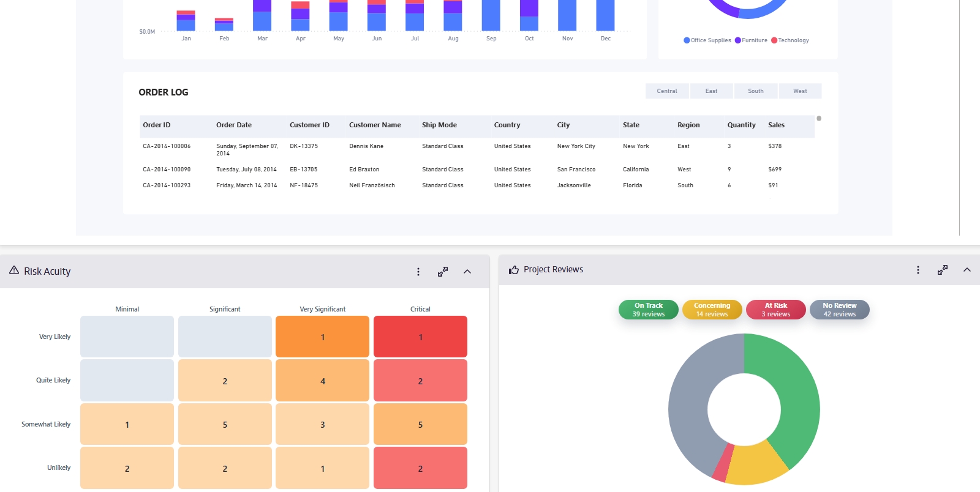The image size is (980, 492).
Task: Select Unlikely Minimal cell showing 2
Action: (x=127, y=468)
